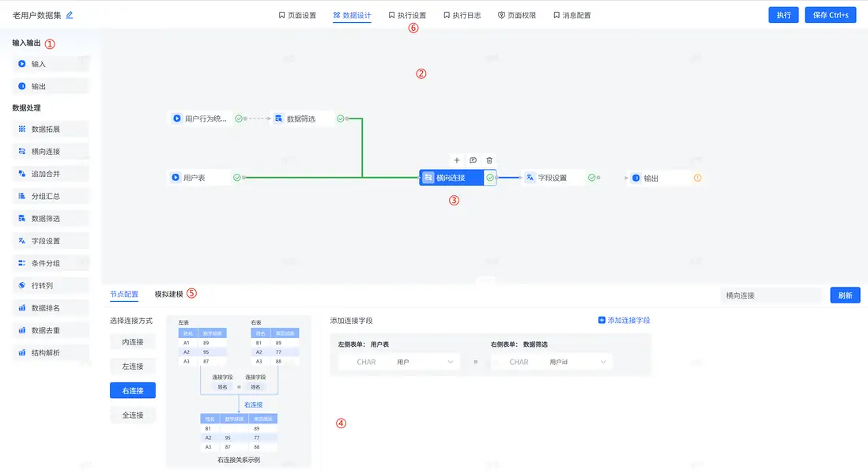Viewport: 868px width, 474px height.
Task: Choose 内连接 join type
Action: point(133,342)
